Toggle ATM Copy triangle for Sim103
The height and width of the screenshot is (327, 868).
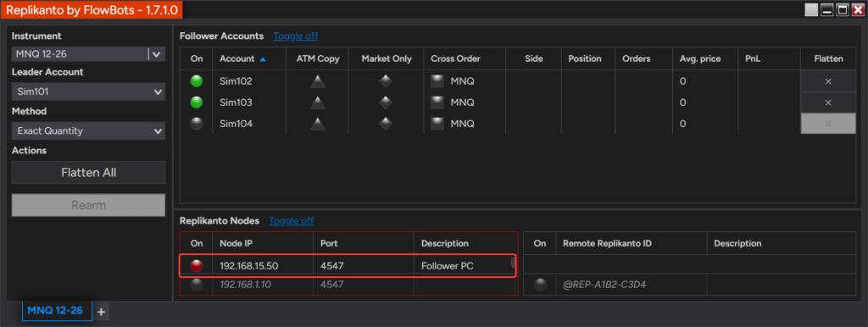(317, 103)
